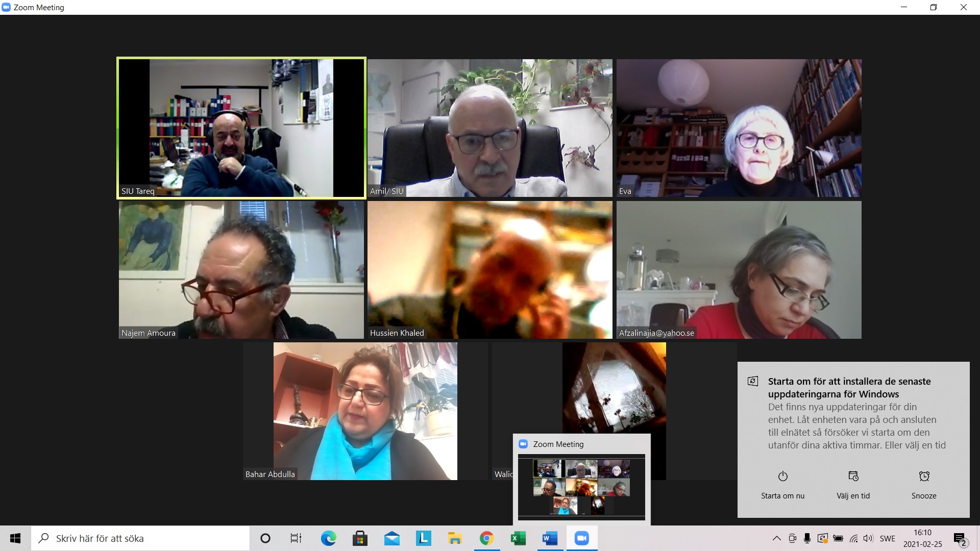
Task: Snooze the Windows update notification
Action: click(x=924, y=485)
